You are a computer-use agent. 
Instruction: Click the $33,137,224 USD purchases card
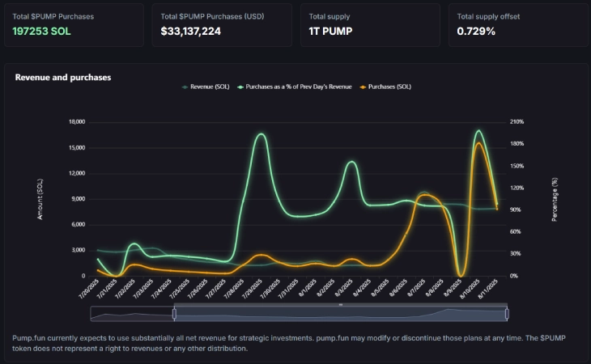coord(222,24)
